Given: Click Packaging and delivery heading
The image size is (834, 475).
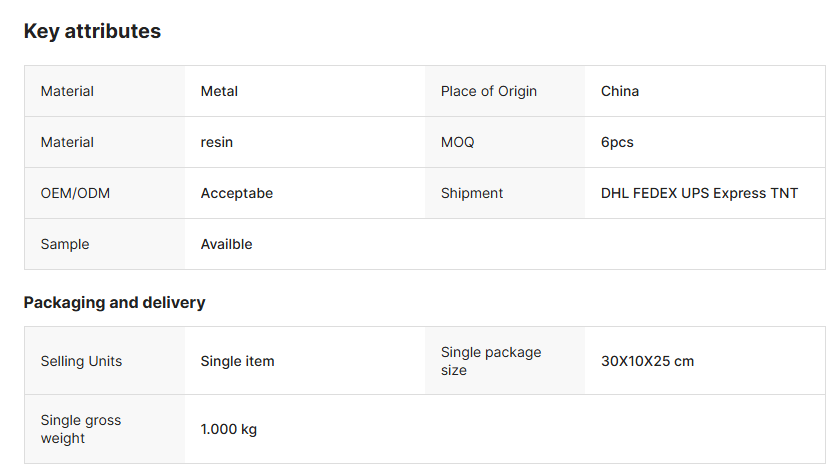Looking at the screenshot, I should coord(114,302).
